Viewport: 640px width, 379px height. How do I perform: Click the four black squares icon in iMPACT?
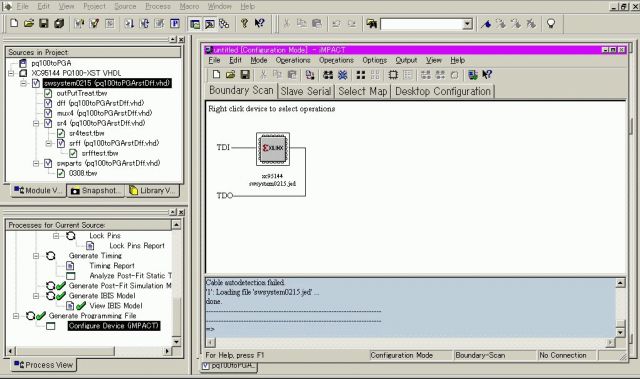(x=361, y=75)
